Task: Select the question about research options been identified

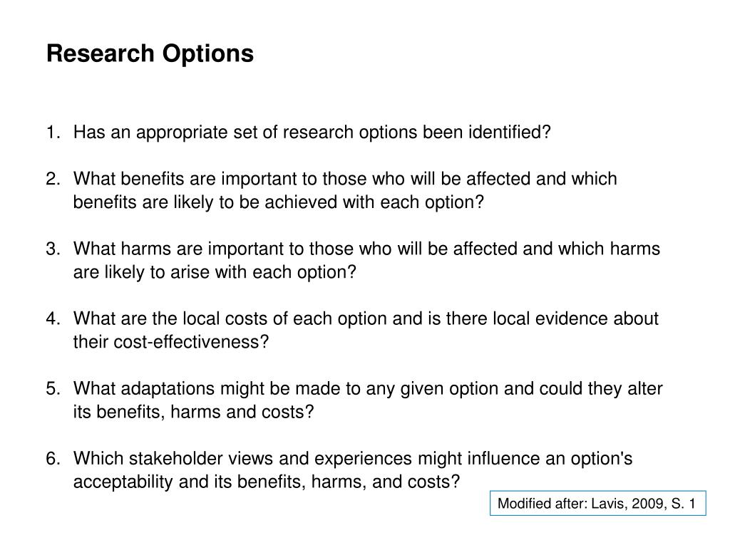Action: tap(312, 133)
